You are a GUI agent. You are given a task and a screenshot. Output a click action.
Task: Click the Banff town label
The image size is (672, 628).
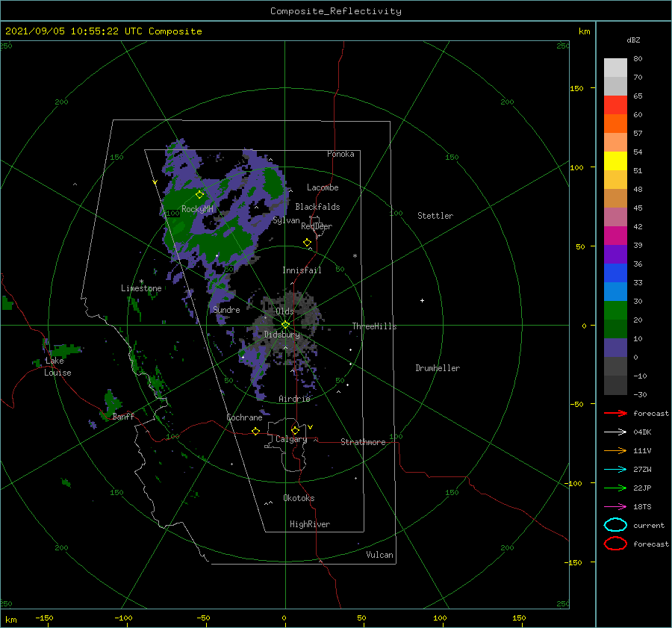(x=123, y=416)
